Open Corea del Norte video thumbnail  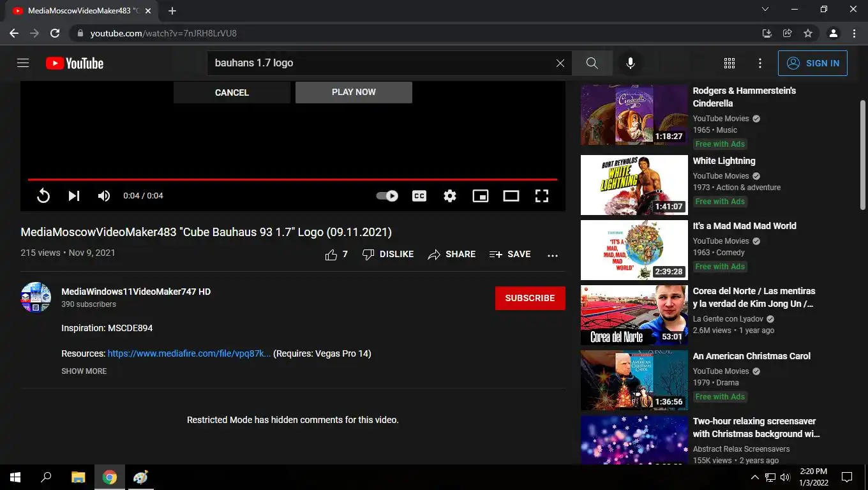634,315
